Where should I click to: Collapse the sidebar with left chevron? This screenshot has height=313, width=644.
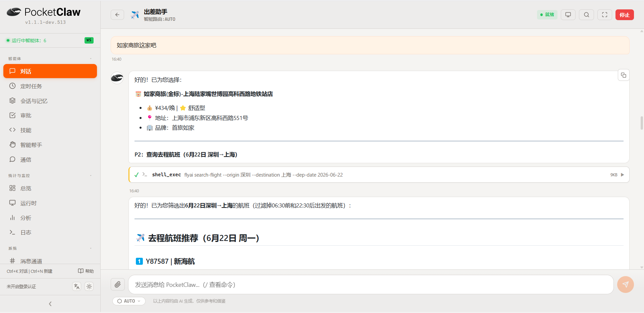coord(50,304)
